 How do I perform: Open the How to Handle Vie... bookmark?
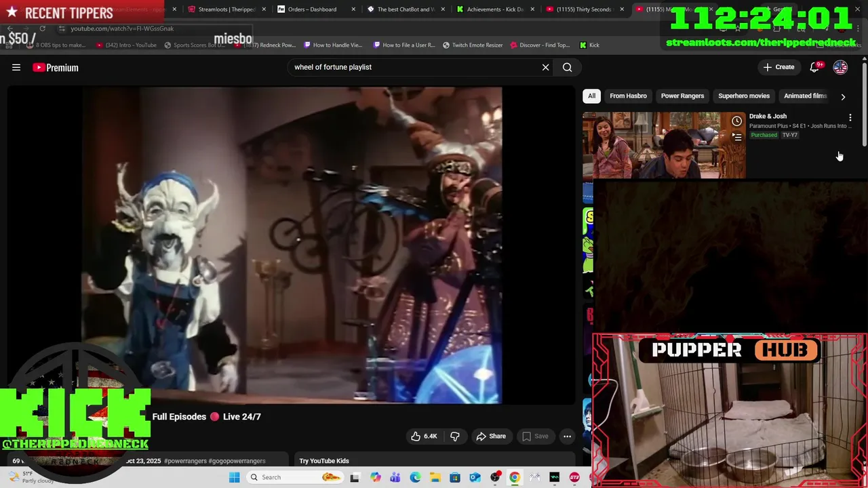pyautogui.click(x=333, y=45)
